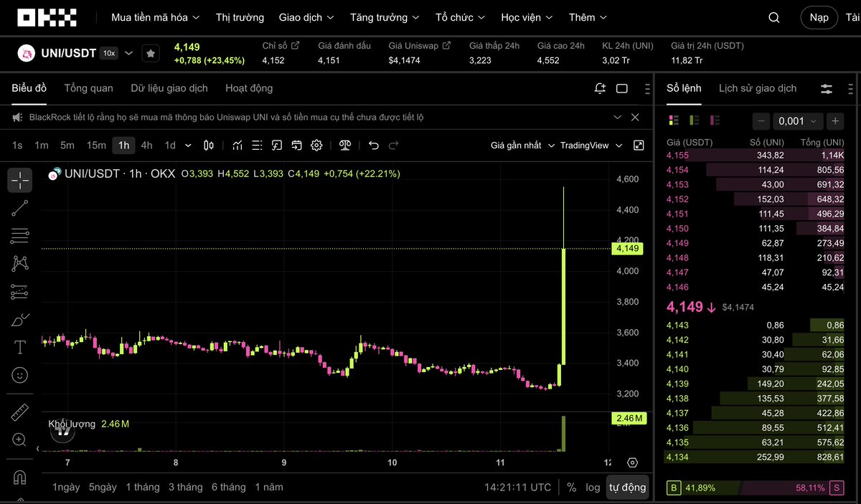Expand the BlackRock announcement banner
The image size is (861, 504).
point(617,117)
